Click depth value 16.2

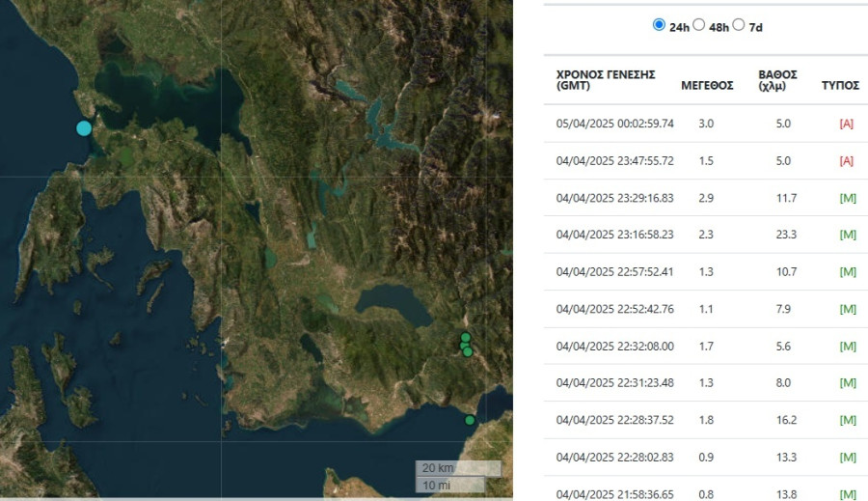point(786,420)
